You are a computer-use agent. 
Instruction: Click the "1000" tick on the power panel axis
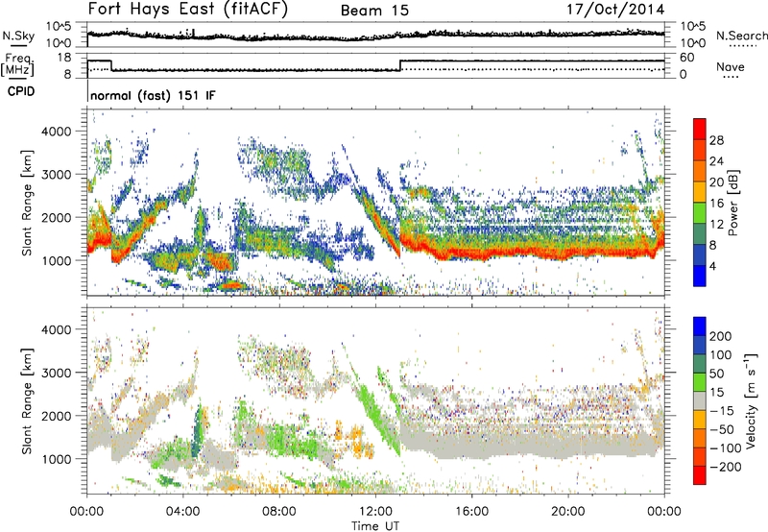pos(56,260)
